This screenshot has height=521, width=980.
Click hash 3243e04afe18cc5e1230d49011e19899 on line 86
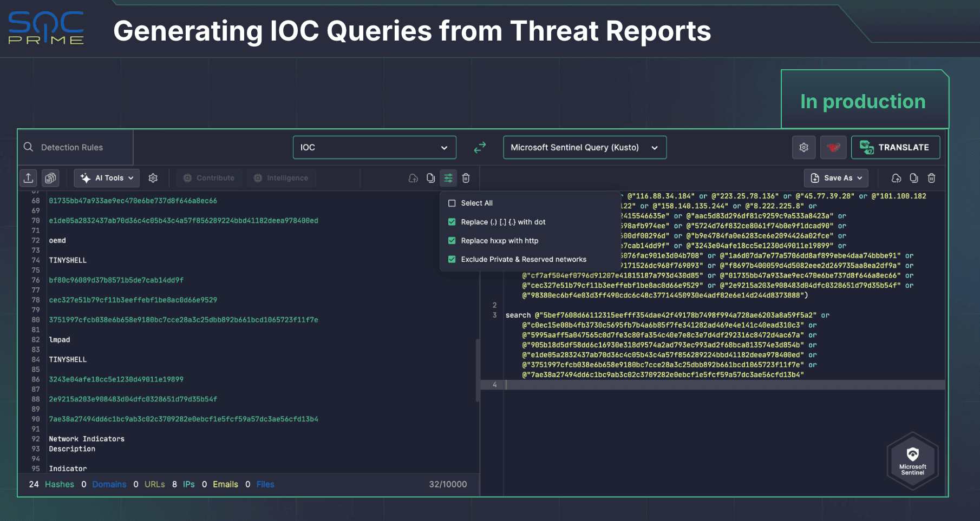pos(116,379)
